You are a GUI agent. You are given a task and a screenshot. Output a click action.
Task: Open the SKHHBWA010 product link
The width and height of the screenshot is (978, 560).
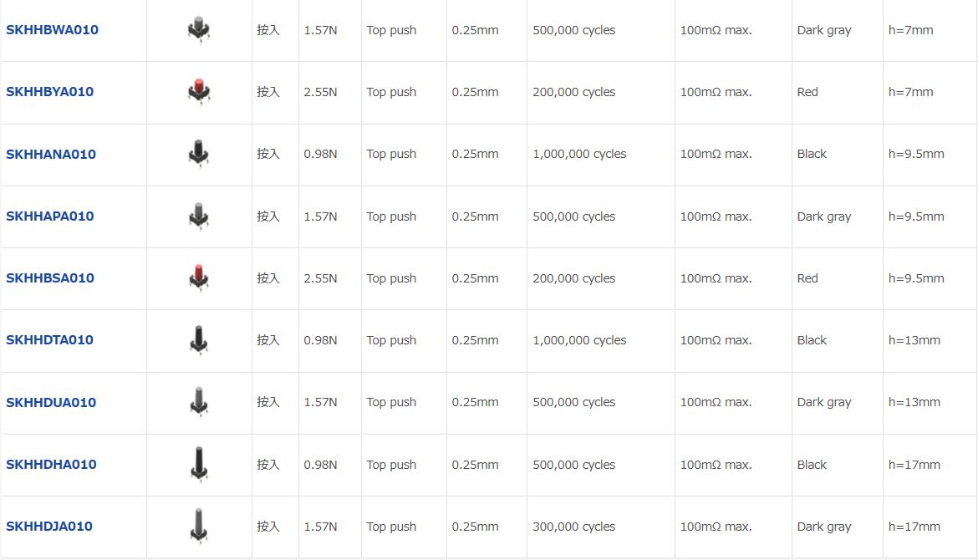coord(52,30)
